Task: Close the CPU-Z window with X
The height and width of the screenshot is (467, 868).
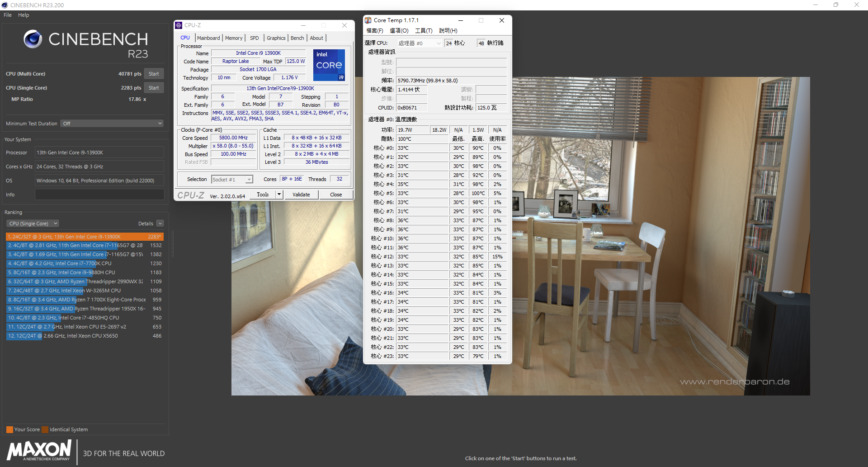Action: tap(344, 25)
